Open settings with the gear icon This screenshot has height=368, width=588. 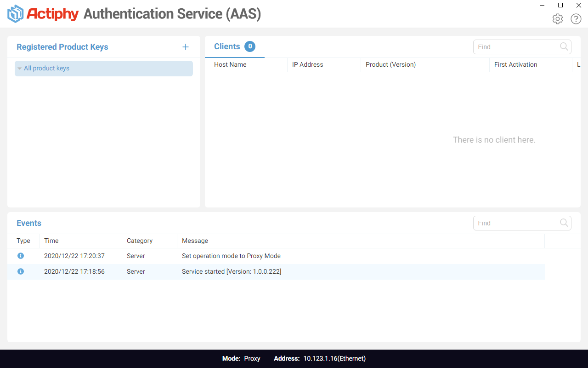tap(558, 19)
